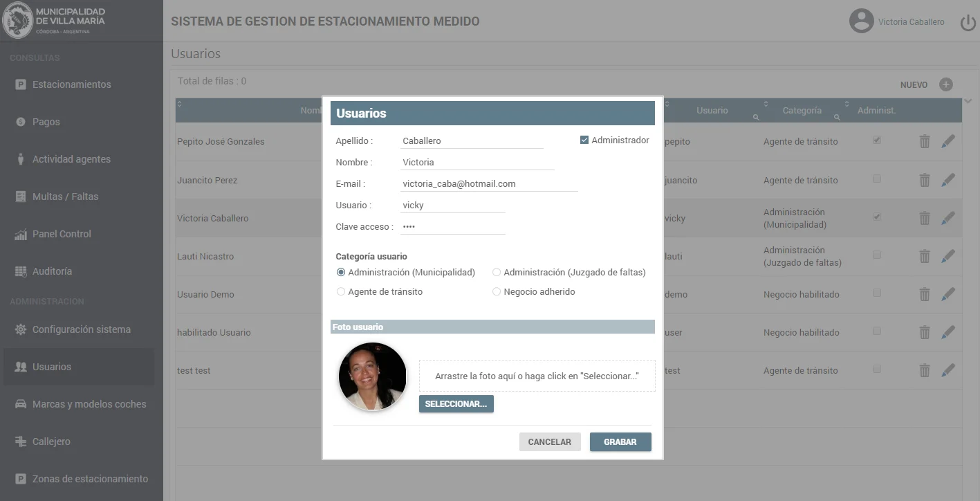Open Estacionamientos in the sidebar

click(x=71, y=84)
